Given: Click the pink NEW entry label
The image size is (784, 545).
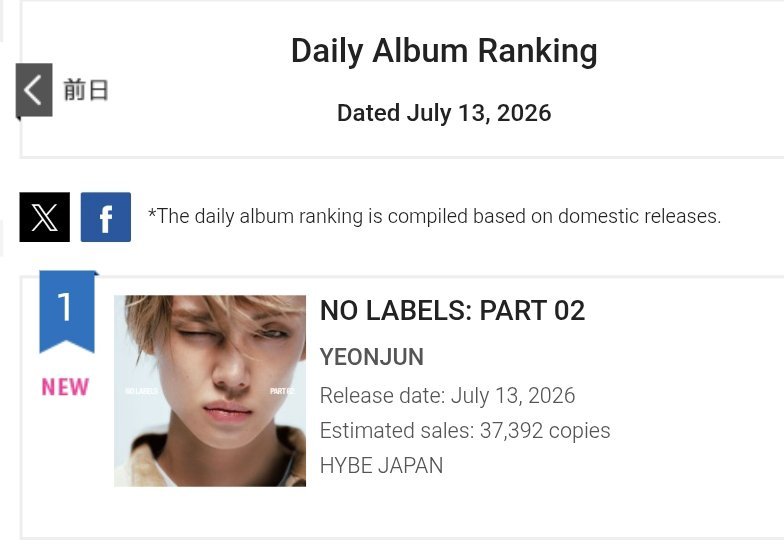Looking at the screenshot, I should click(x=66, y=388).
